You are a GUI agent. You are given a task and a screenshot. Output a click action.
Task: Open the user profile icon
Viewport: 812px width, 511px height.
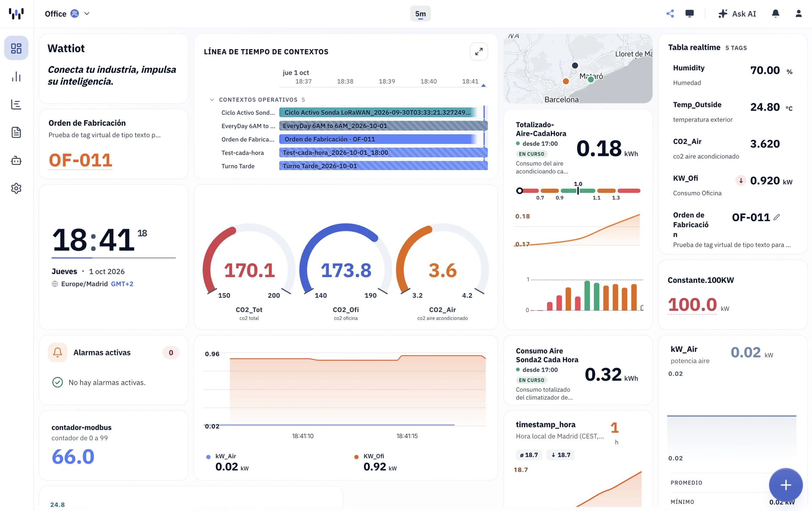point(798,14)
